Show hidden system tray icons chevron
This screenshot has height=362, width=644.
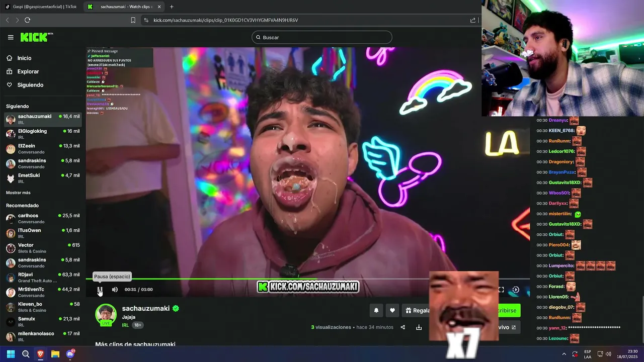(563, 354)
